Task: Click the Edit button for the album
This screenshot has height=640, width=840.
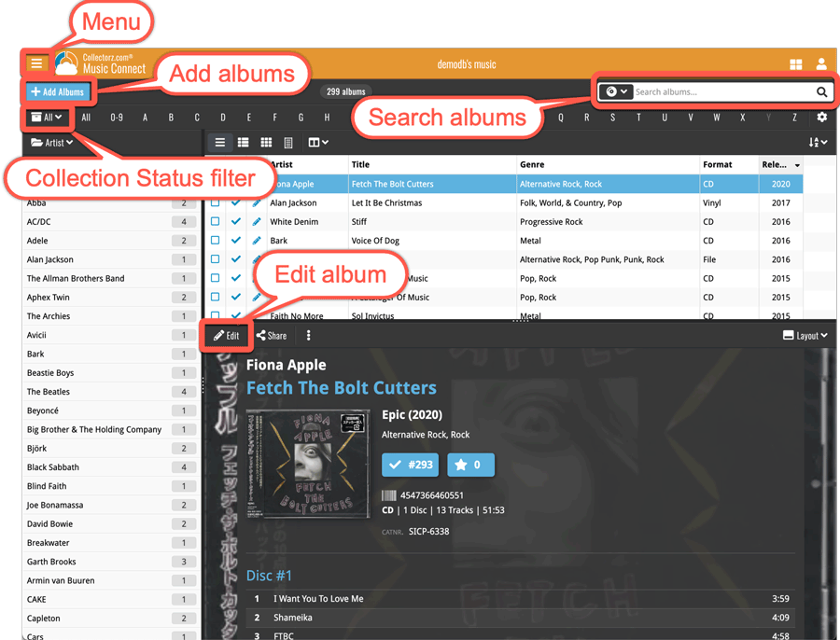Action: pos(226,336)
